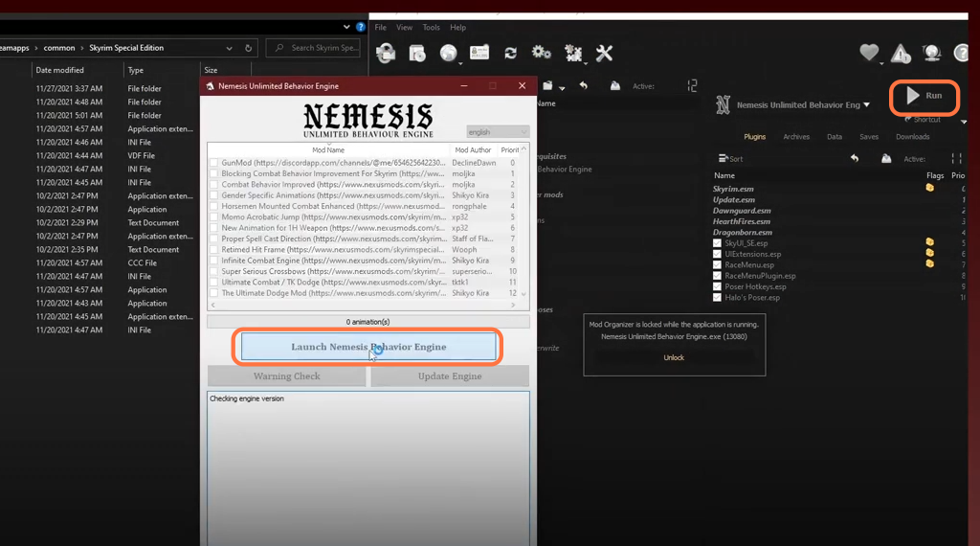Click Install Mod from archive icon

pos(417,53)
